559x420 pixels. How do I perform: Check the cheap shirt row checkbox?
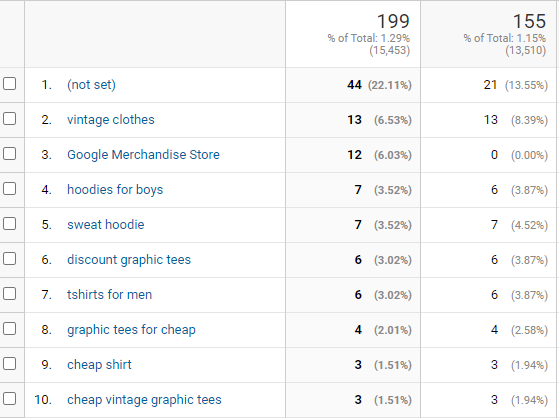click(x=10, y=364)
